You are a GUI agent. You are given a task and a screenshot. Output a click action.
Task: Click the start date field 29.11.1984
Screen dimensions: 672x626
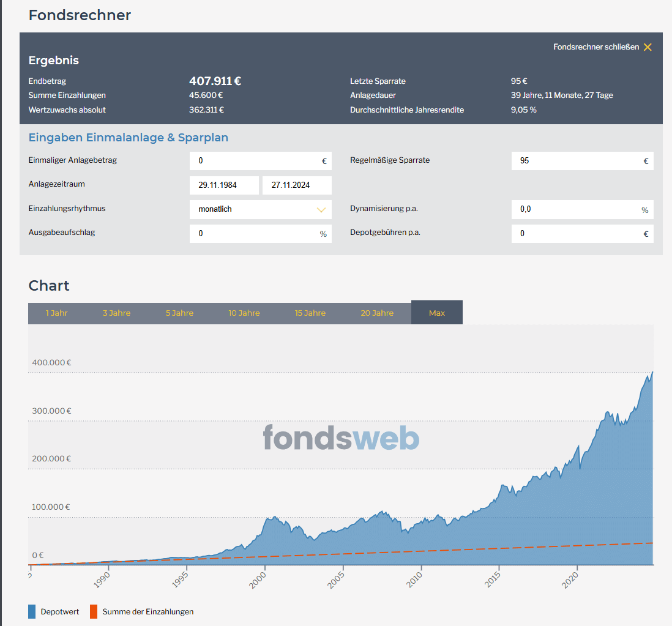click(x=224, y=185)
